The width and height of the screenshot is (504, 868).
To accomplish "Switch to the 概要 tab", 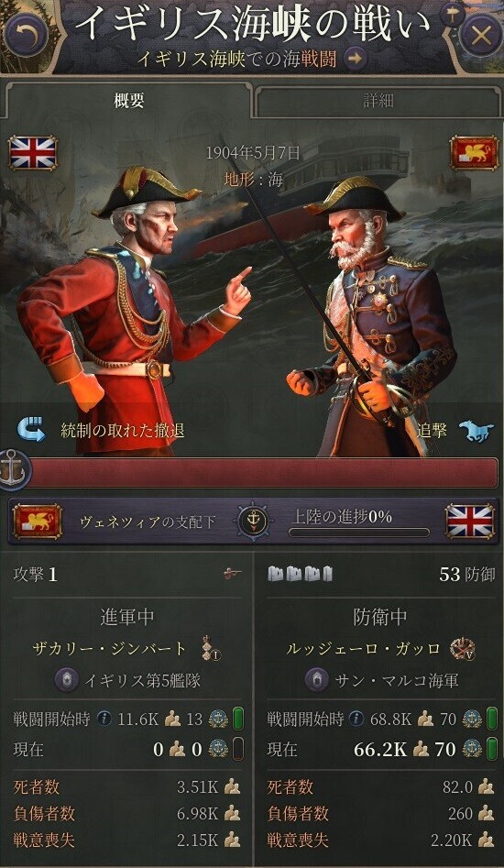I will pyautogui.click(x=128, y=101).
